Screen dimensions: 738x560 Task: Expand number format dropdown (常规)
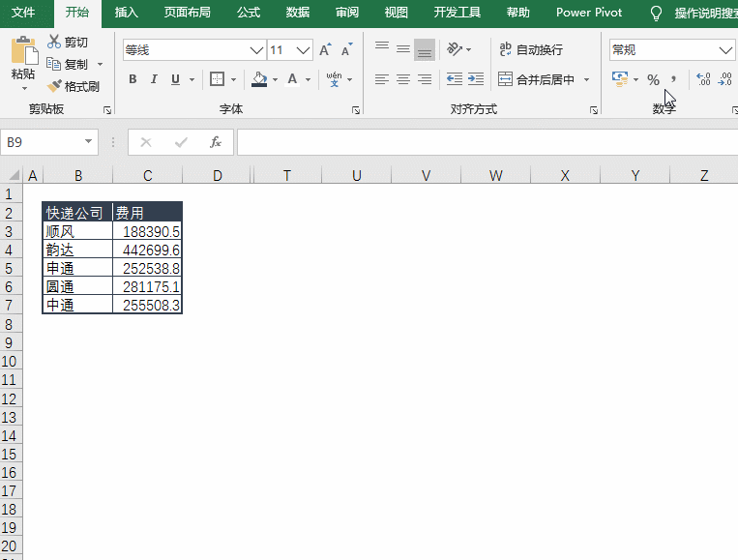coord(725,50)
